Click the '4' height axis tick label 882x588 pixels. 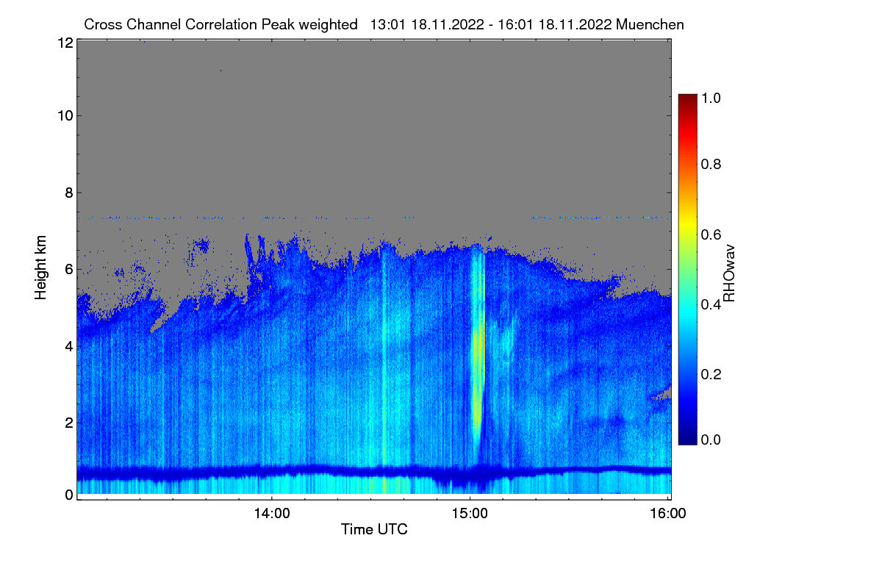pyautogui.click(x=69, y=345)
